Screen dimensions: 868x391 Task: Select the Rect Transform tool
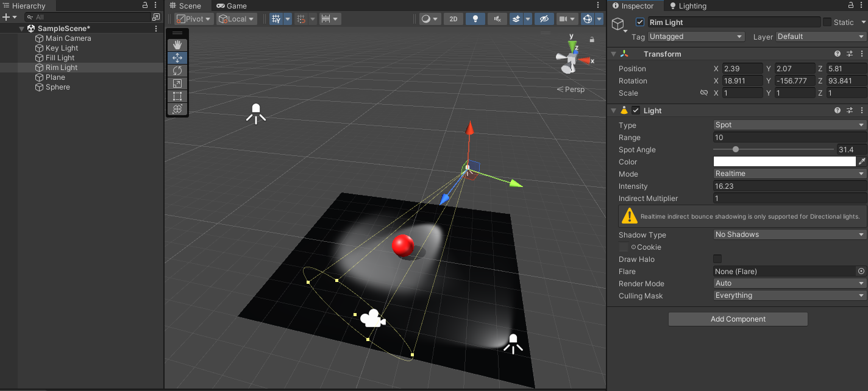177,96
